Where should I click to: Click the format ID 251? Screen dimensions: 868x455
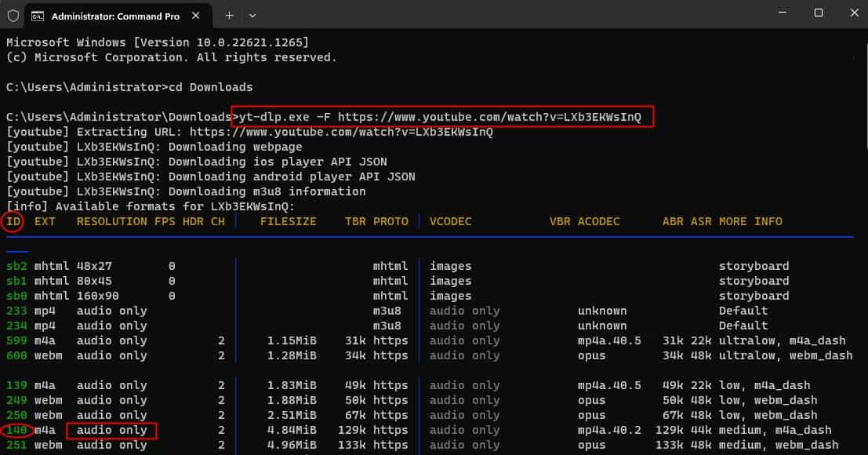coord(16,445)
